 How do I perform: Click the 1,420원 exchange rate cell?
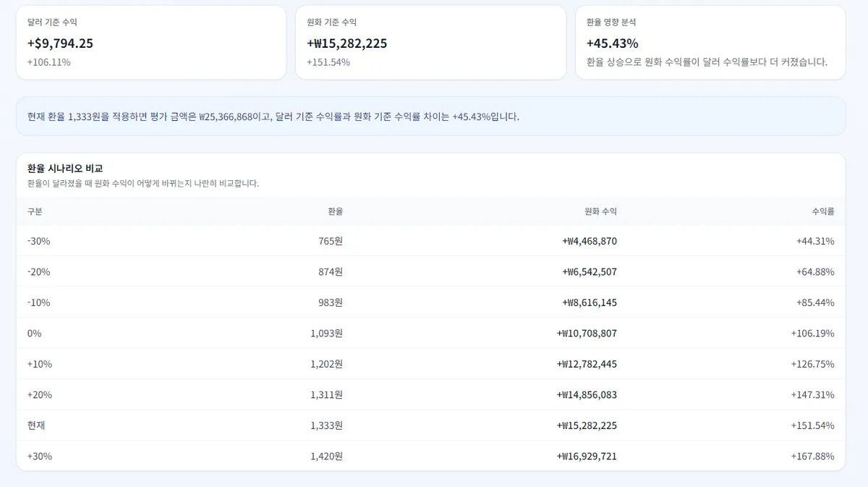point(326,457)
